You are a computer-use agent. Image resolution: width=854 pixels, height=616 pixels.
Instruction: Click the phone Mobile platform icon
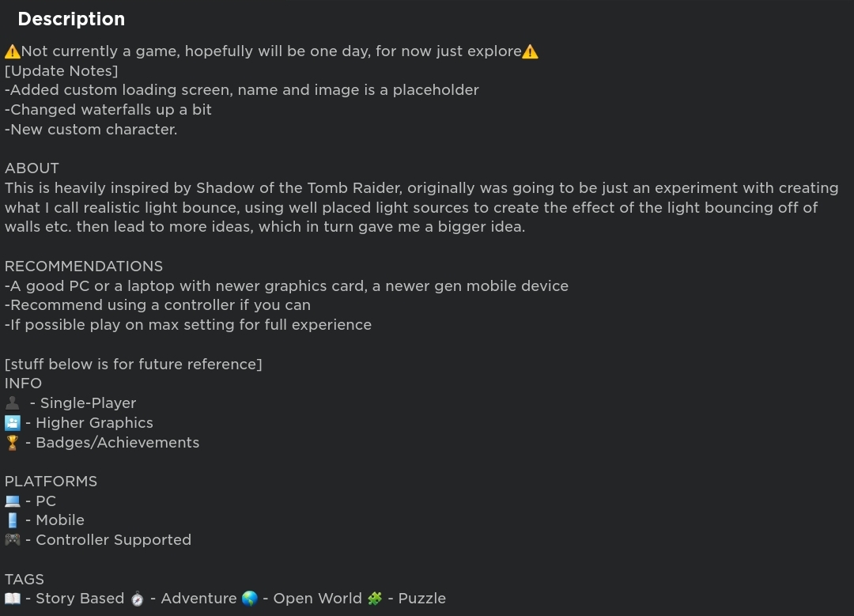(x=13, y=520)
